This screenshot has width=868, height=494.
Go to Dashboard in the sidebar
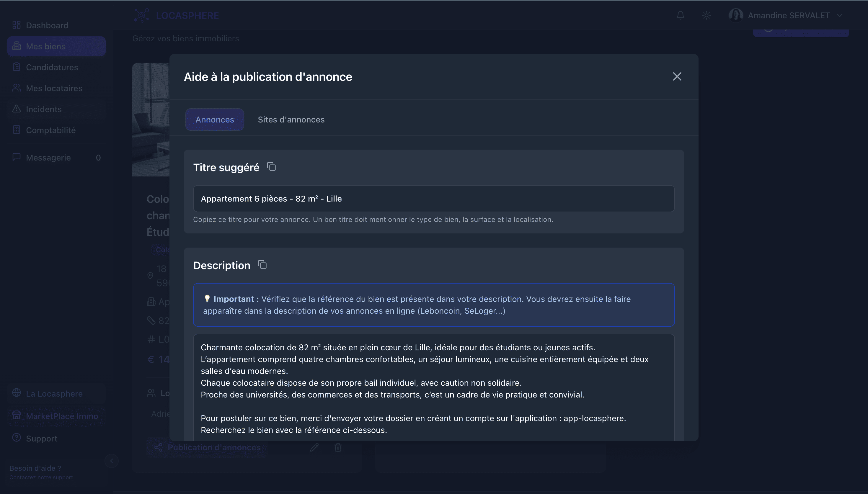pos(47,25)
